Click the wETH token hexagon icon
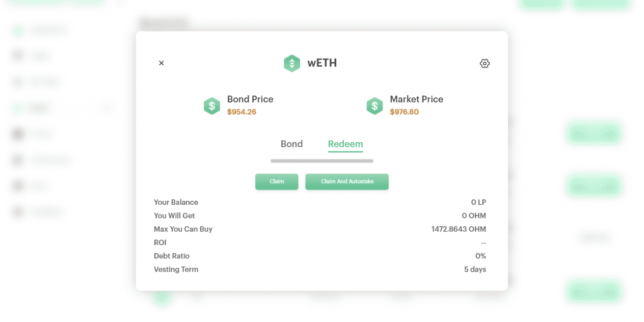The height and width of the screenshot is (322, 644). click(x=292, y=63)
